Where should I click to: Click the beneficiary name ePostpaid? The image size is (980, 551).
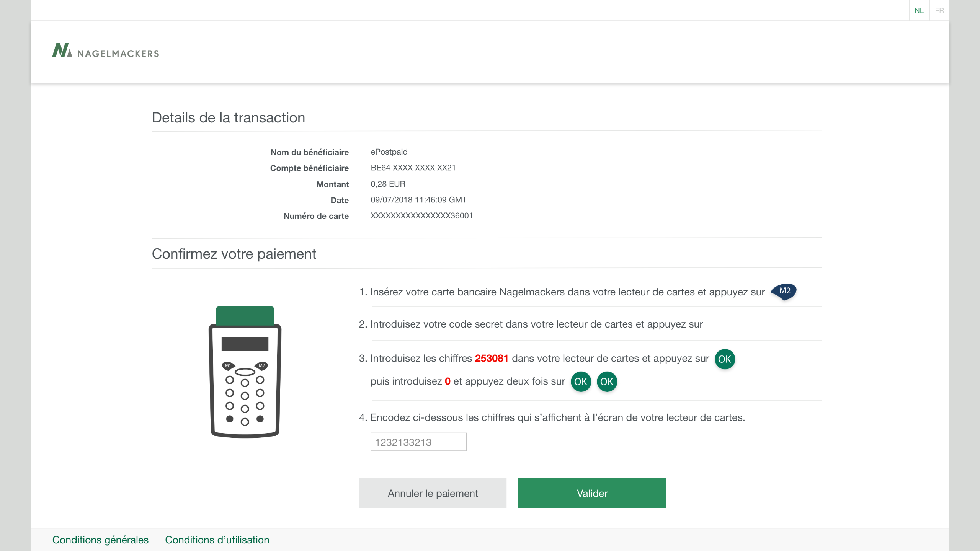(x=389, y=152)
